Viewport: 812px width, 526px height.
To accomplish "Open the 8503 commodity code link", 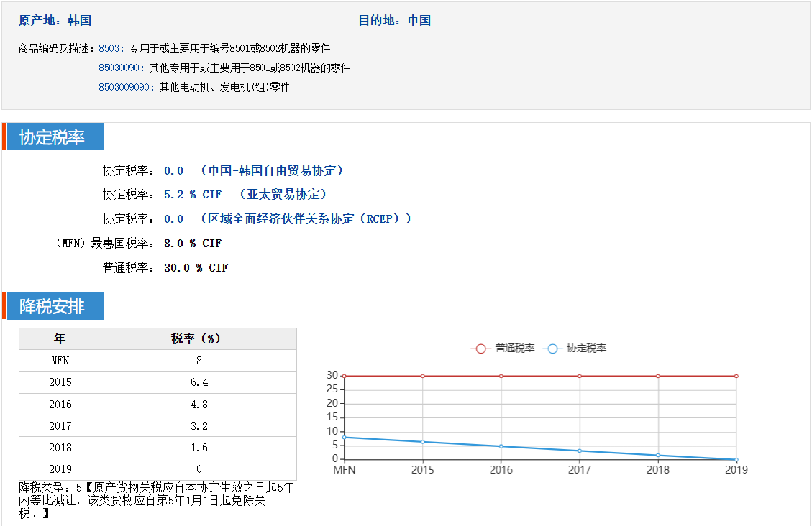I will tap(110, 48).
